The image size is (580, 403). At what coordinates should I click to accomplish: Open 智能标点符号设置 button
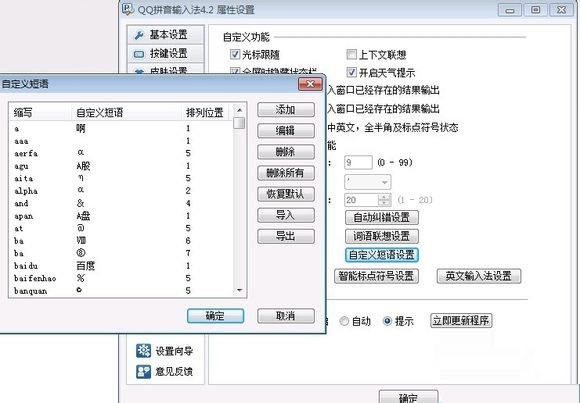point(376,276)
